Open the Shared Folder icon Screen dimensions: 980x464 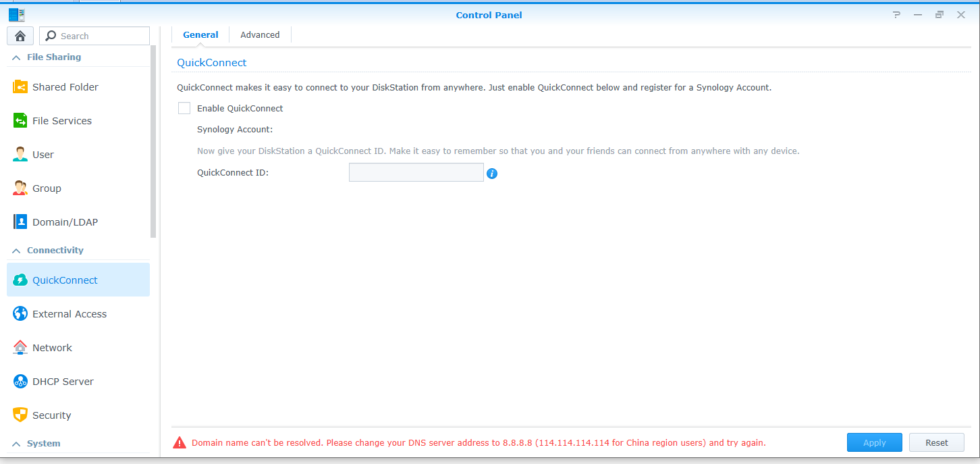point(20,87)
